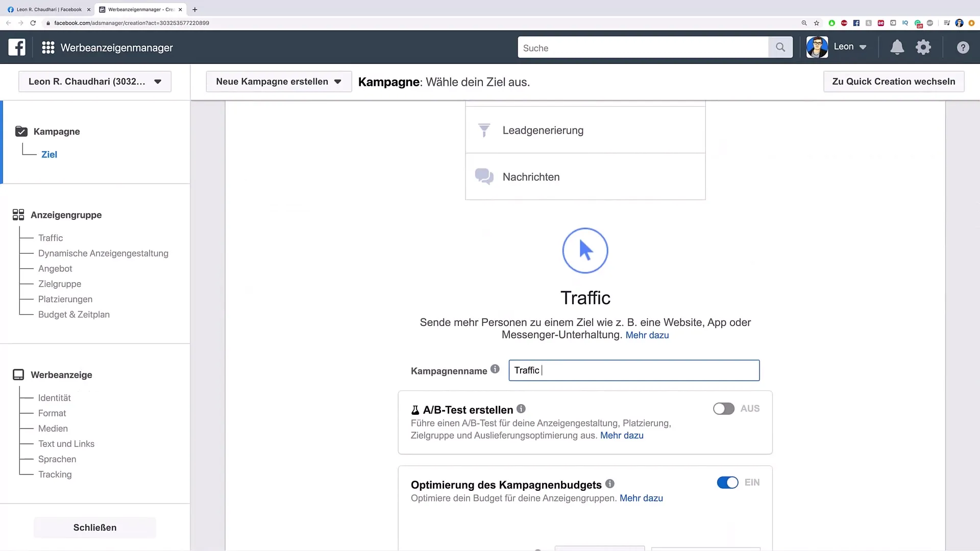Click Schließen button at bottom of sidebar

[95, 528]
